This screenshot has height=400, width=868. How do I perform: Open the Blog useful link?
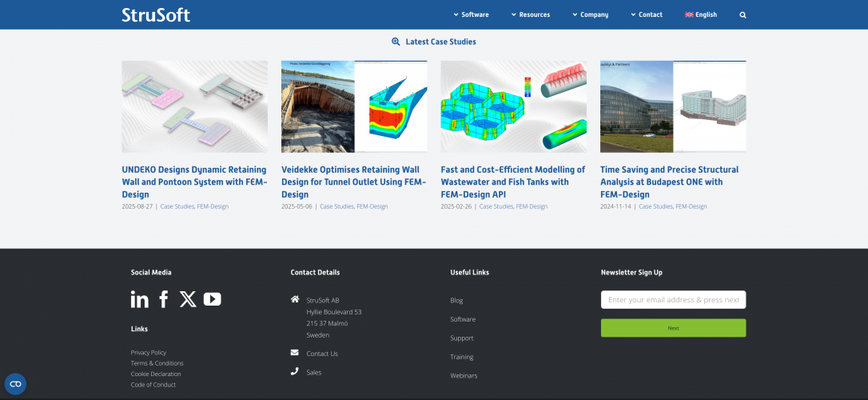coord(456,300)
